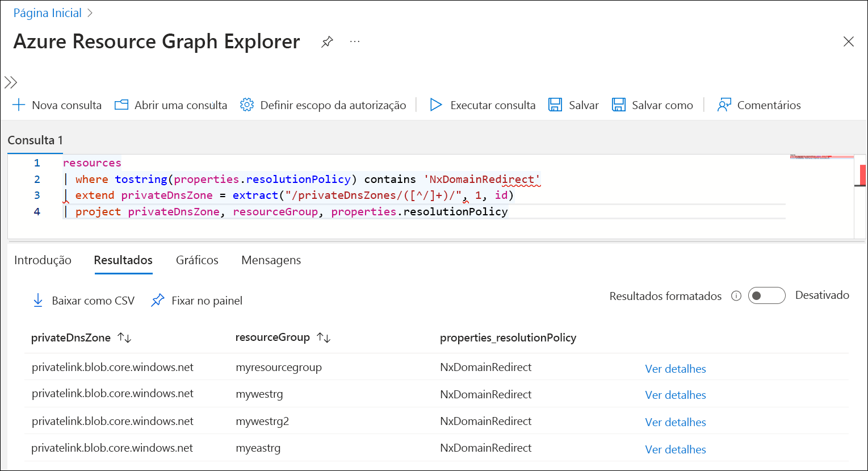Open Ver detalhes for the myresourcegroup row
The width and height of the screenshot is (868, 471).
(x=676, y=369)
